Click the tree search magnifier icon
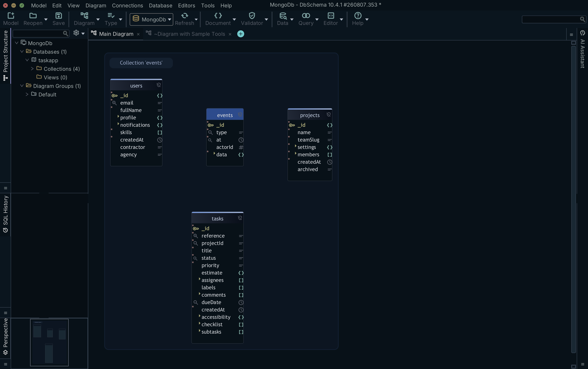588x369 pixels. click(x=65, y=33)
